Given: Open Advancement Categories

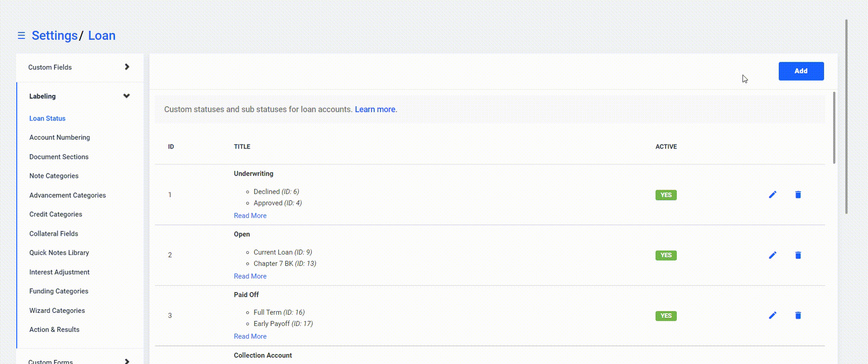Looking at the screenshot, I should tap(68, 195).
